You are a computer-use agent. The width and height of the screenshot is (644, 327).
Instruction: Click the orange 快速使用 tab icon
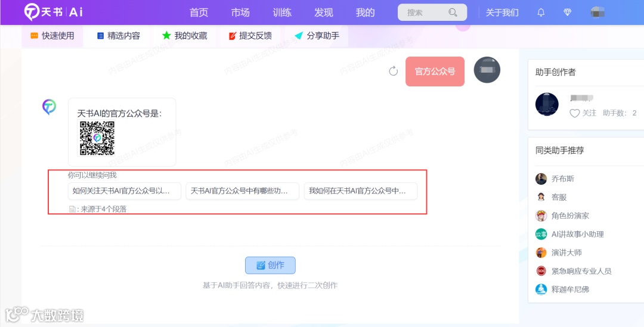tap(35, 36)
